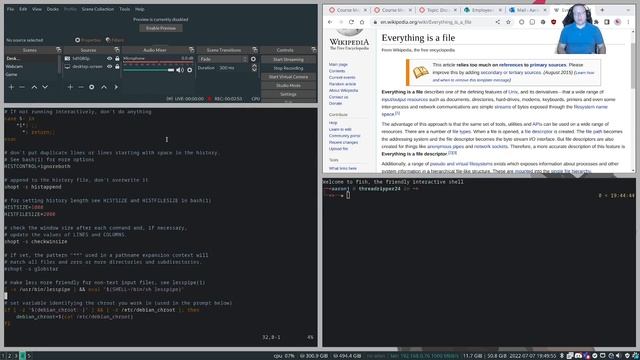This screenshot has width=640, height=360.
Task: Go back in the browser
Action: coord(330,22)
